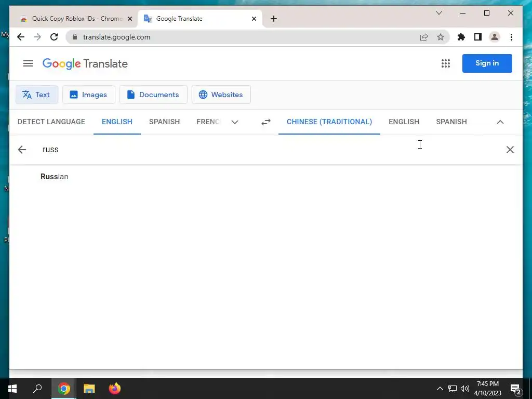Expand the source language list chevron
The height and width of the screenshot is (399, 532).
pos(235,122)
